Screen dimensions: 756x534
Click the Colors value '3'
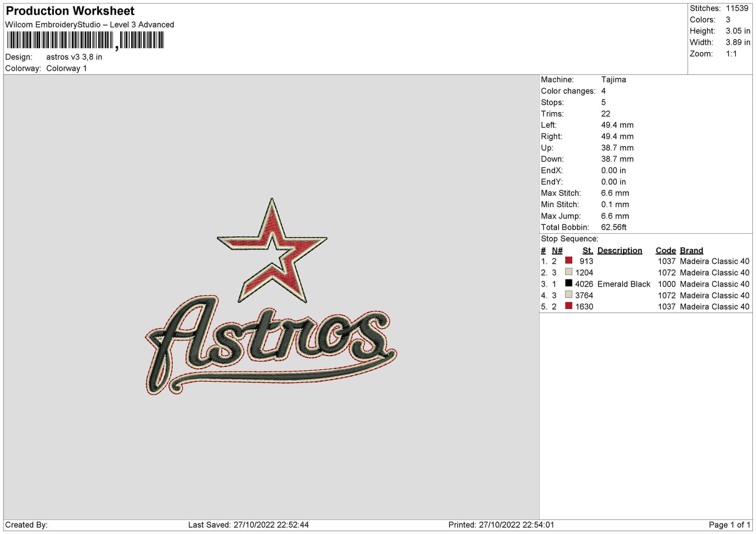coord(728,20)
